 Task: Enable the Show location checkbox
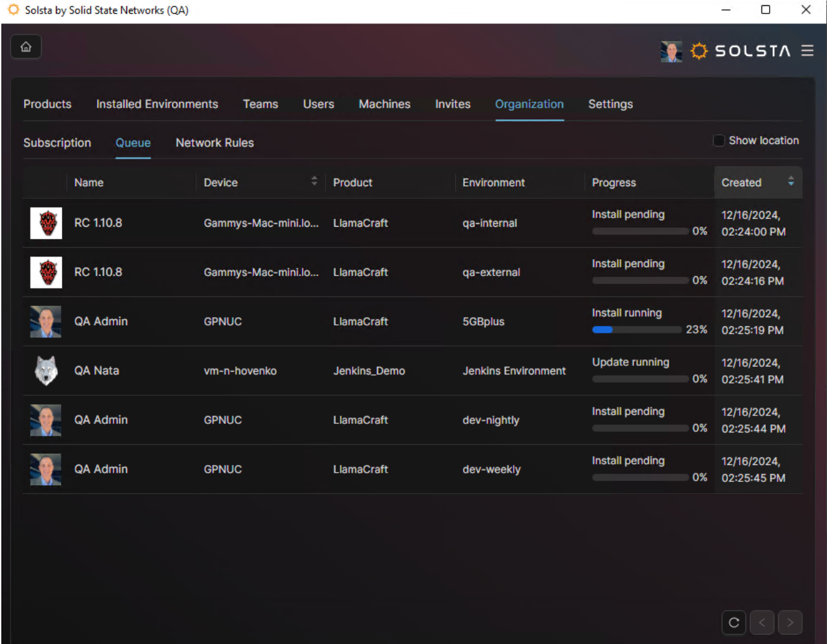[719, 141]
